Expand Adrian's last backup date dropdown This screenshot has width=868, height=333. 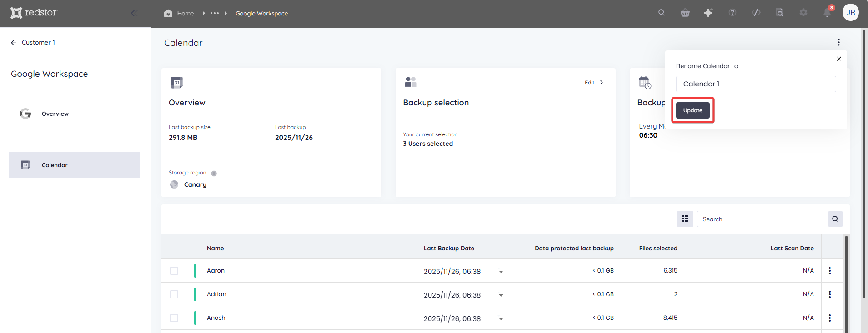click(x=501, y=295)
